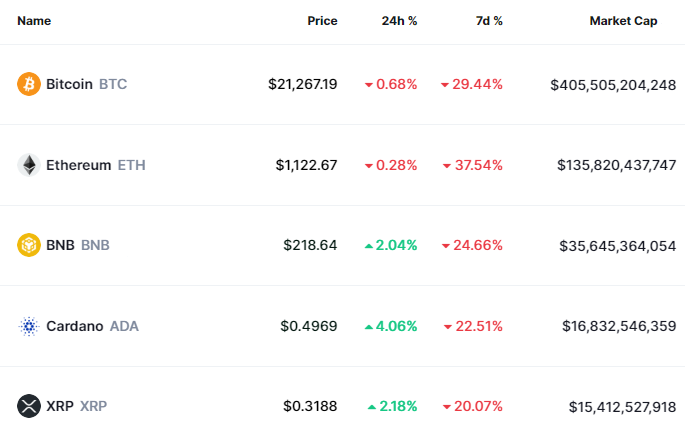Sort by Market Cap column header
Image resolution: width=685 pixels, height=439 pixels.
click(623, 21)
